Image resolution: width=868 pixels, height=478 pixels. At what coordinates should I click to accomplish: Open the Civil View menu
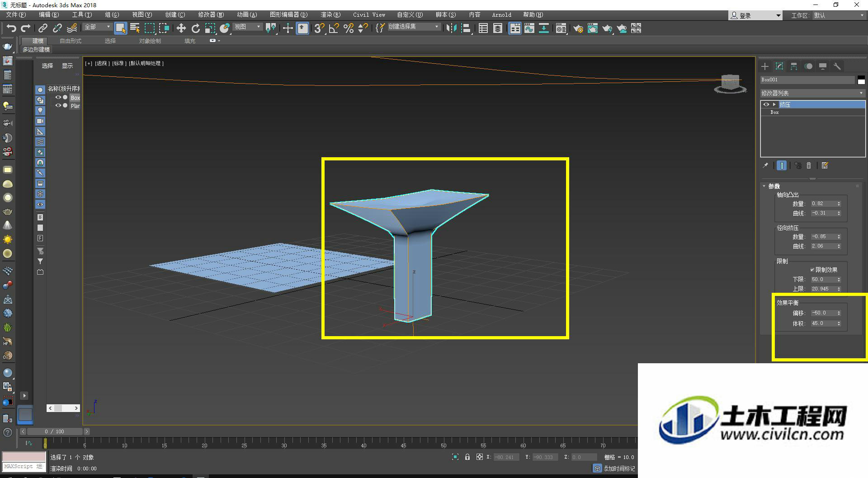point(369,15)
